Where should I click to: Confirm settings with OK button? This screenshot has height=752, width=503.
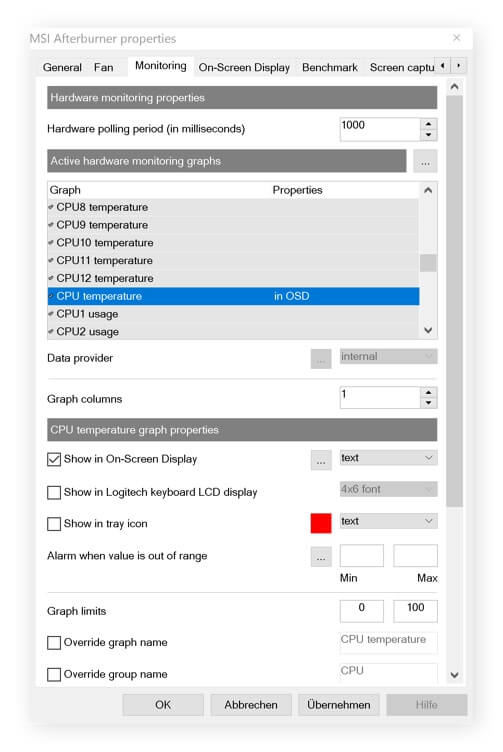[x=163, y=705]
